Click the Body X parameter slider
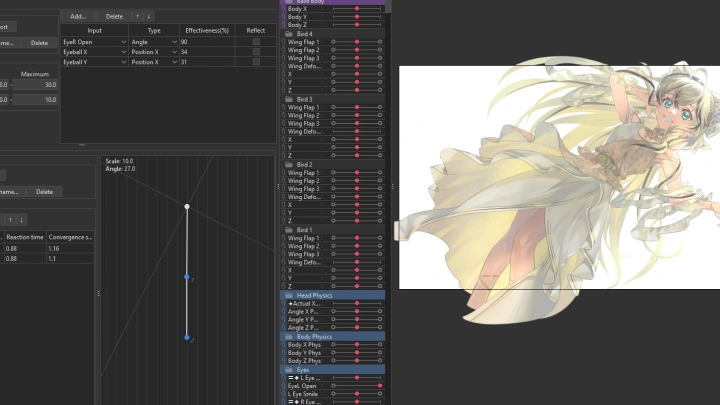Screen dimensions: 720x405 (356, 8)
